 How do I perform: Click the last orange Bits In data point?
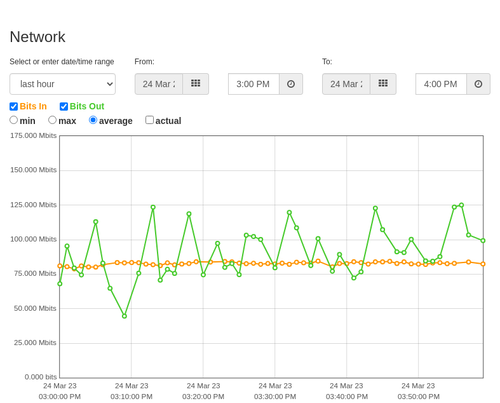tap(483, 264)
